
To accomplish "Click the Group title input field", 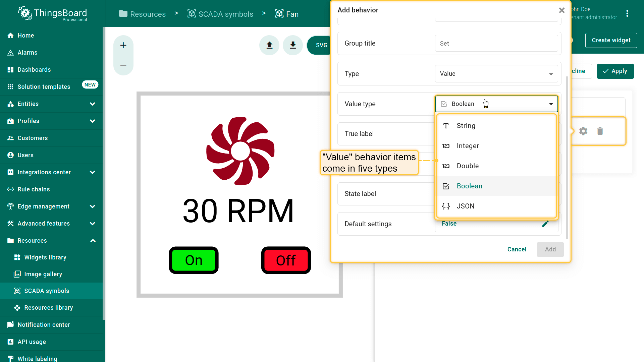I will coord(496,44).
